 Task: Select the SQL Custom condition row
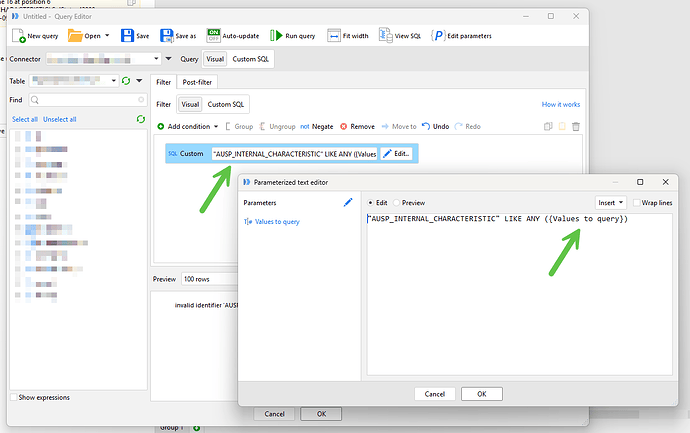click(292, 154)
